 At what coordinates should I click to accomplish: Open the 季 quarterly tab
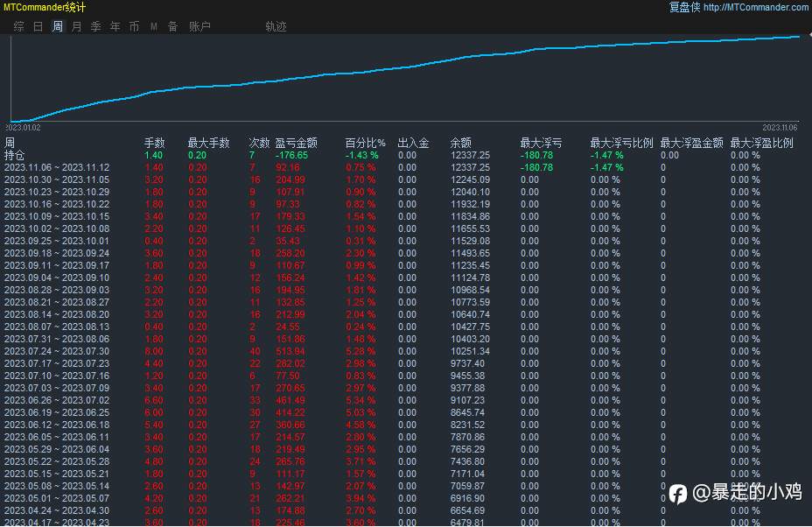[x=95, y=26]
